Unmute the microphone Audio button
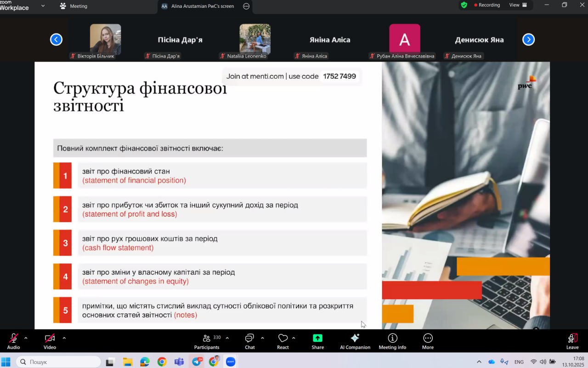 tap(13, 341)
